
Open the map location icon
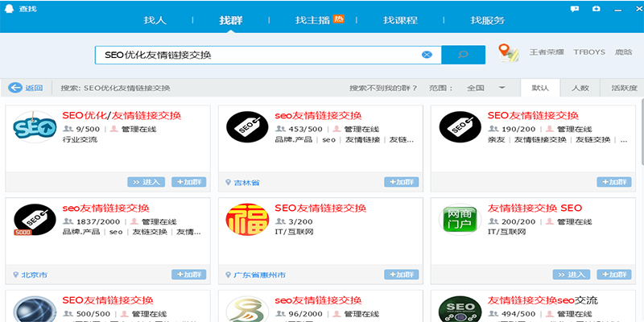click(x=508, y=53)
